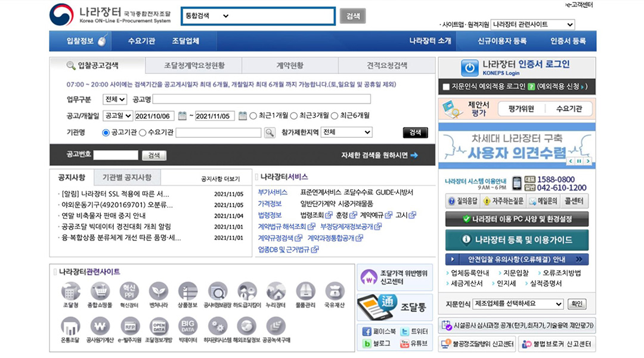Click the 공고명 text input field
644x358 pixels.
coord(262,99)
